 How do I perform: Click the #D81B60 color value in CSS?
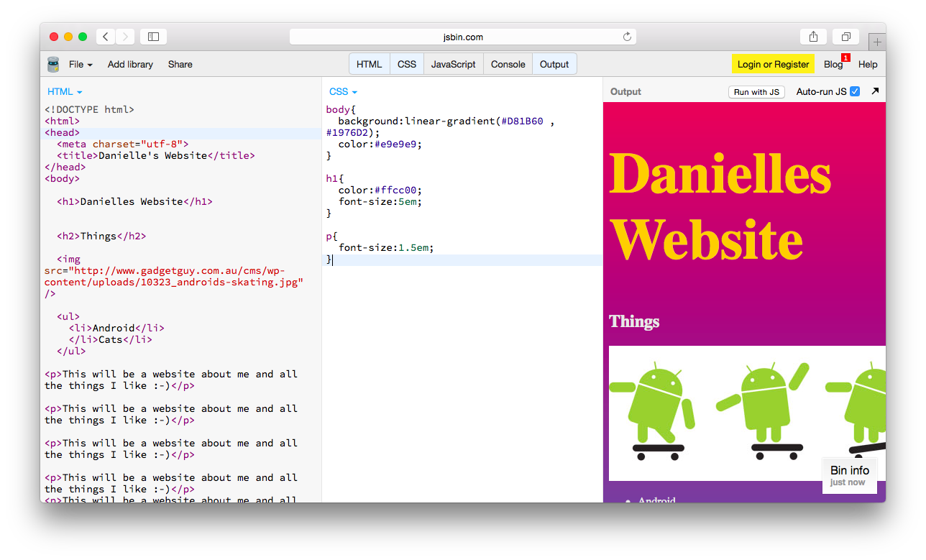click(x=523, y=121)
